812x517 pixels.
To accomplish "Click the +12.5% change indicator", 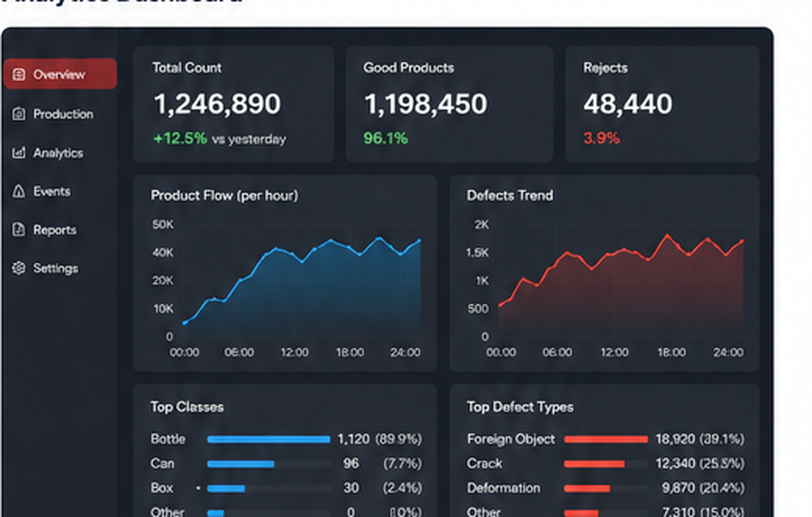I will [180, 139].
